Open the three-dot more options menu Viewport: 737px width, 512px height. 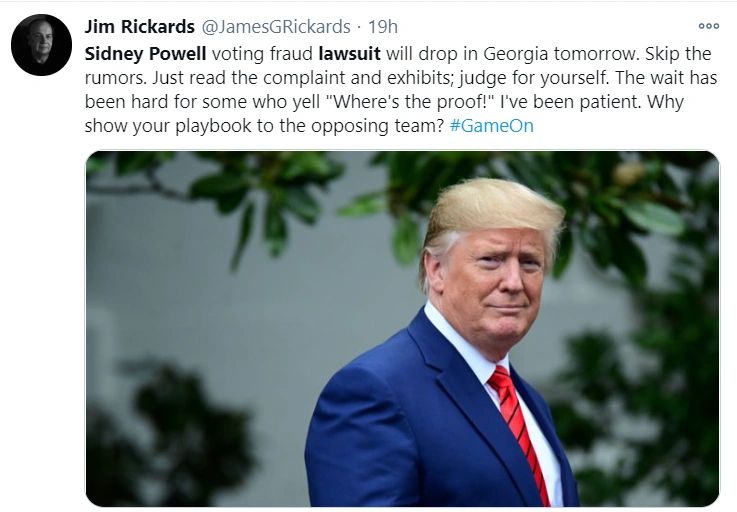tap(709, 26)
